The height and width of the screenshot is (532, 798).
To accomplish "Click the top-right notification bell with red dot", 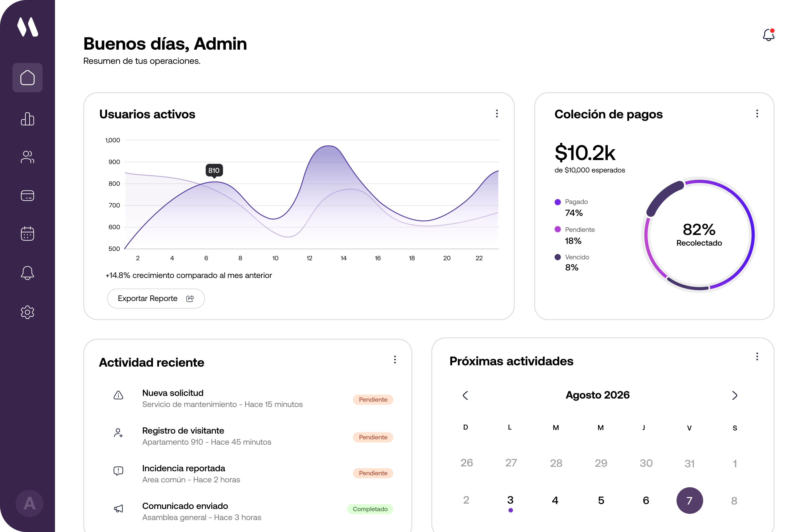I will pos(769,35).
